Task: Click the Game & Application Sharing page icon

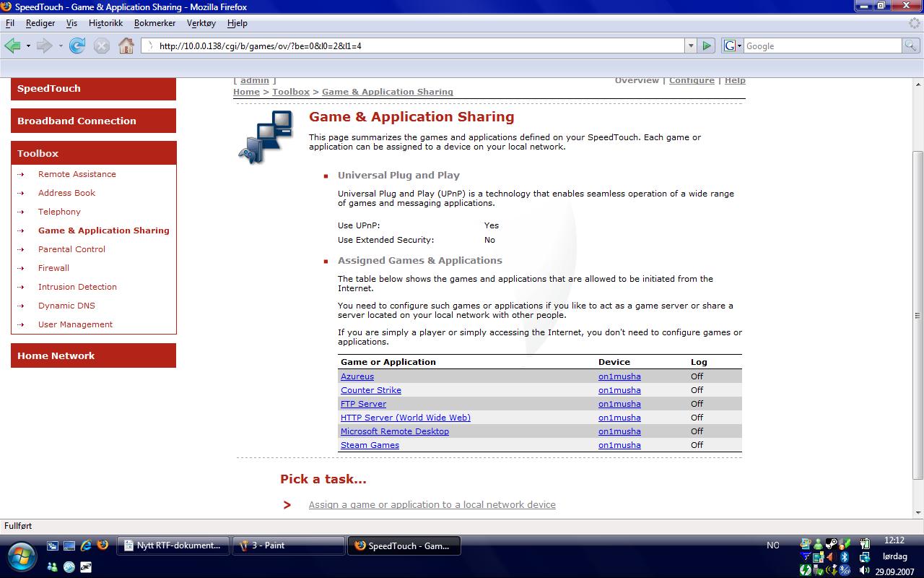Action: [266, 137]
